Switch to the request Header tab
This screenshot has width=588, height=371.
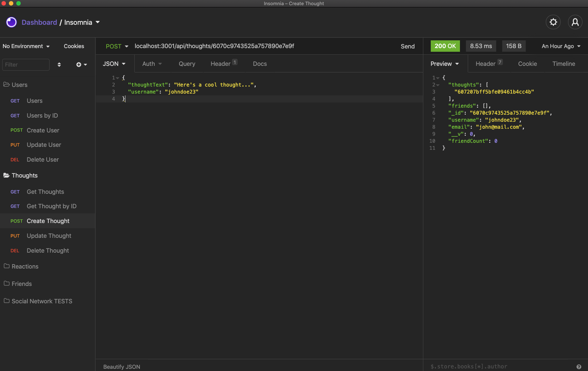[224, 64]
